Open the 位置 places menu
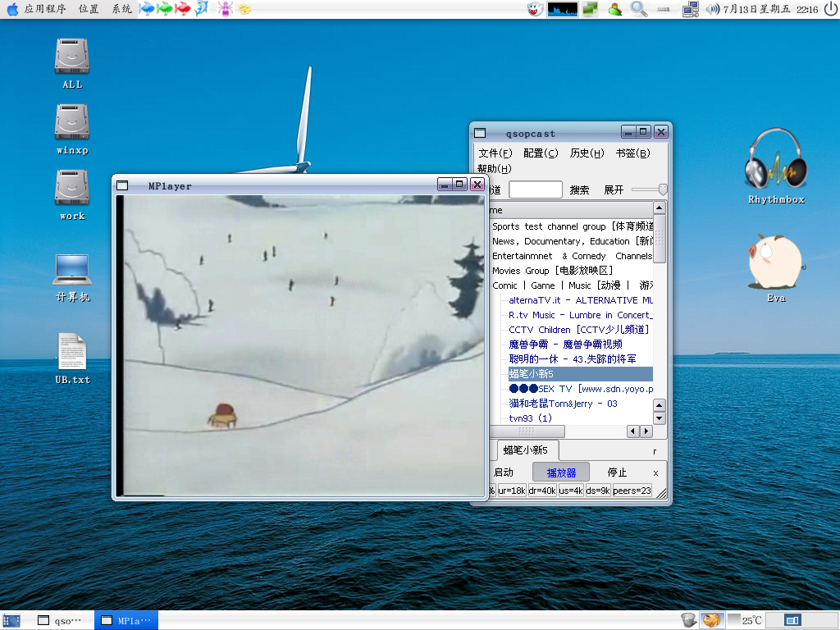 (89, 9)
